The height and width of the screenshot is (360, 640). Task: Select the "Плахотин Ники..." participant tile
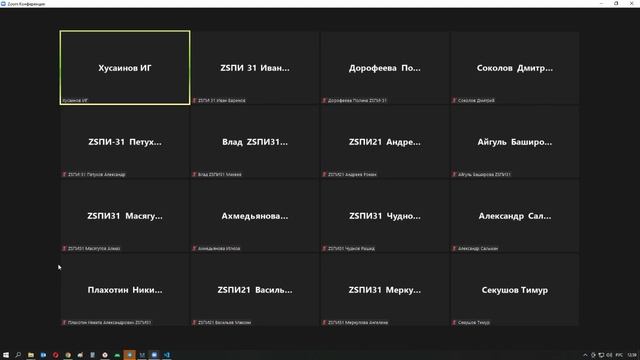125,290
